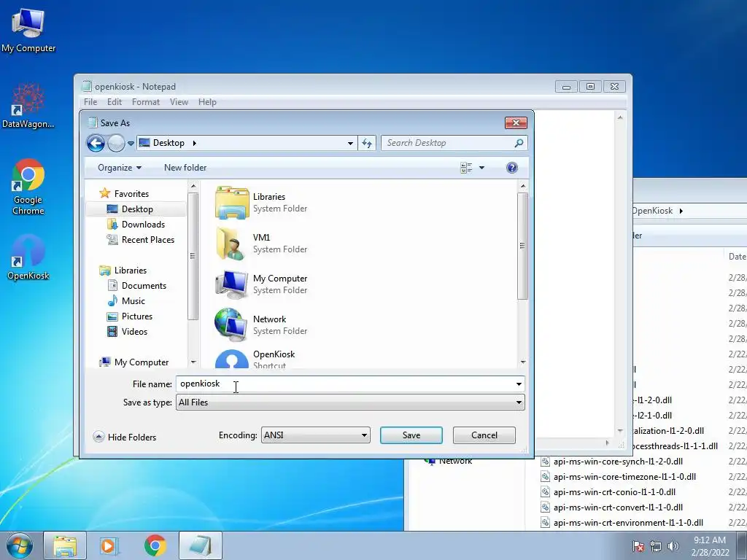
Task: Select api-ms-win-crt-conio-l1-1-0.dll in Explorer window
Action: 608,492
